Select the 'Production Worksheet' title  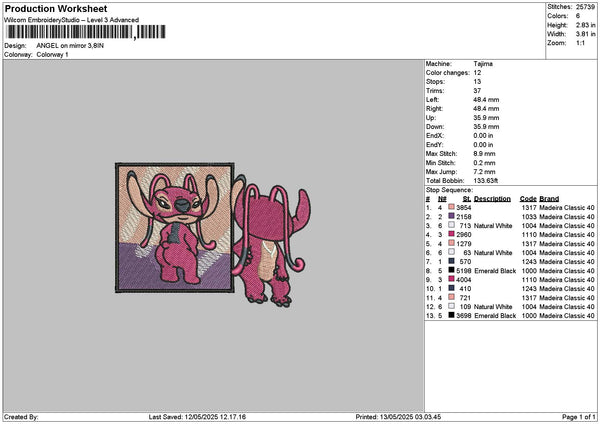coord(56,9)
